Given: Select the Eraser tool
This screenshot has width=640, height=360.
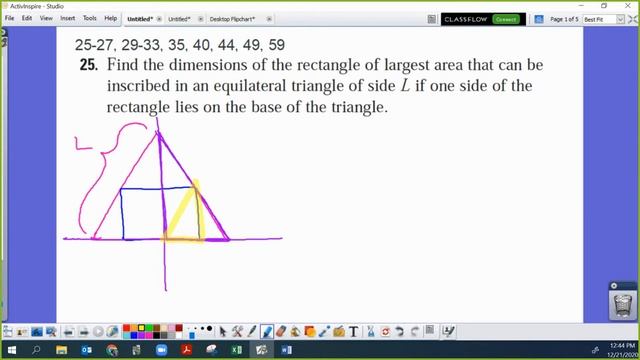Looking at the screenshot, I should 281,331.
